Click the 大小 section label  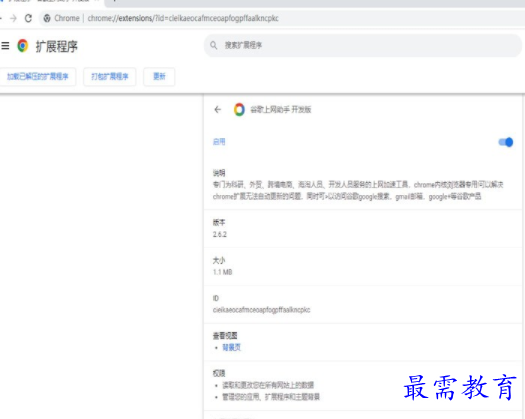(219, 260)
